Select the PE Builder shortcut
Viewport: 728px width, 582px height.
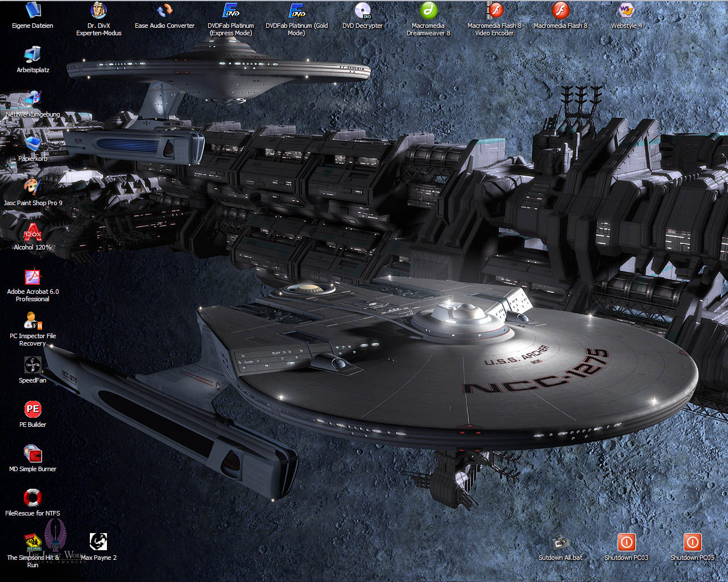point(32,410)
